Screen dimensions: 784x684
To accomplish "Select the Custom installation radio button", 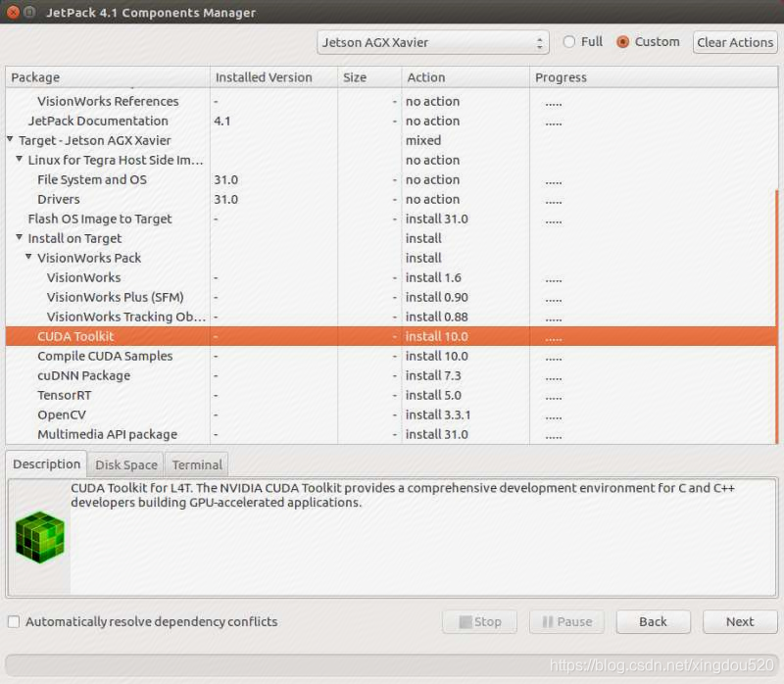I will (622, 42).
